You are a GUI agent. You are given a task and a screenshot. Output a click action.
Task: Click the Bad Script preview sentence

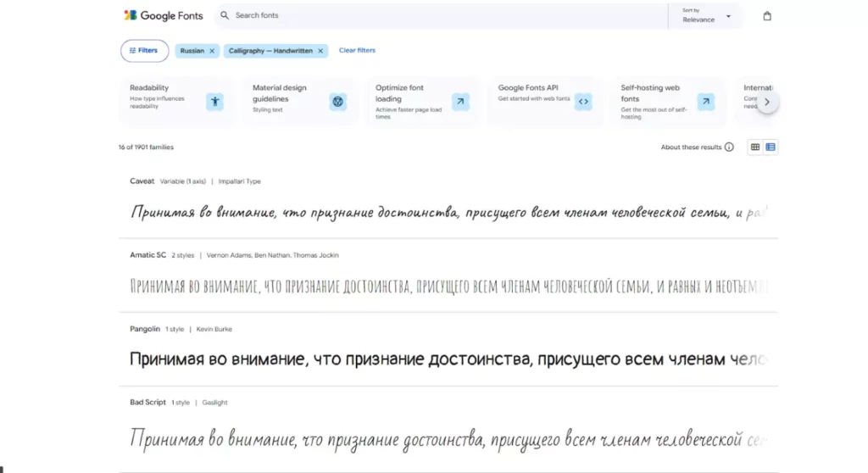448,440
